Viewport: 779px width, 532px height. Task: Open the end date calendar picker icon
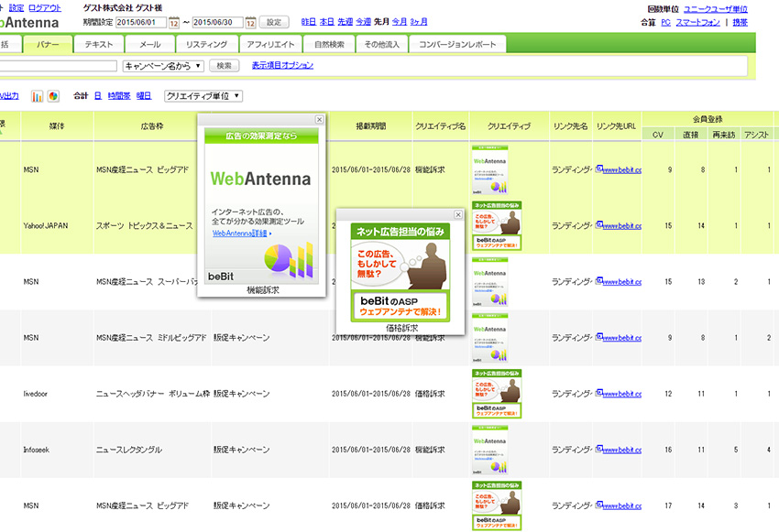coord(249,22)
